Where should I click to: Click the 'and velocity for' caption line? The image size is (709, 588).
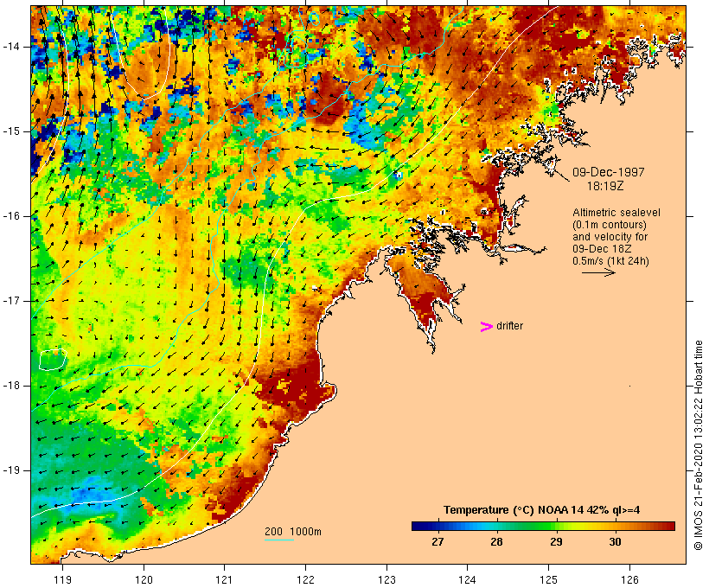610,237
